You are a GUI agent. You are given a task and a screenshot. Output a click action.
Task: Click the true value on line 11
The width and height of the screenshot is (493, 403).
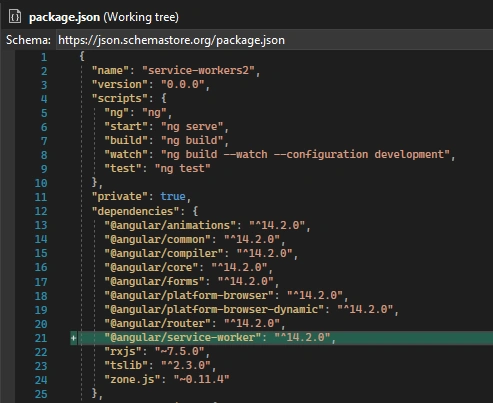pyautogui.click(x=173, y=196)
